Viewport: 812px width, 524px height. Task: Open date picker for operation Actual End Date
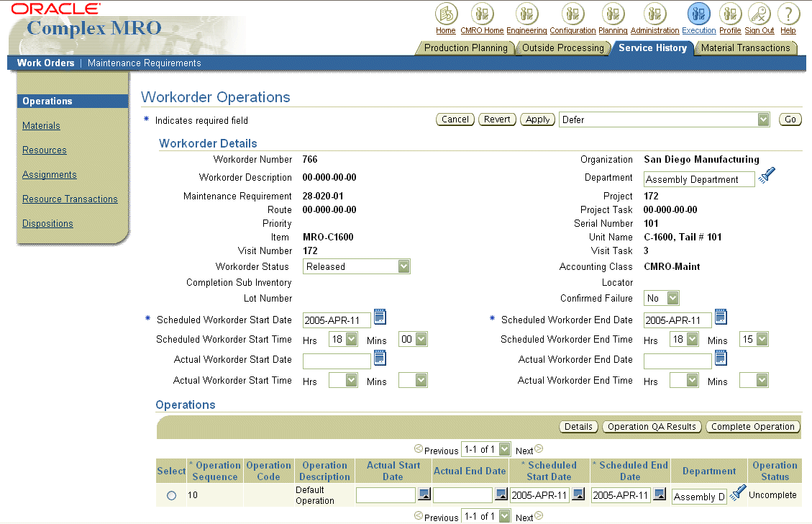[501, 494]
